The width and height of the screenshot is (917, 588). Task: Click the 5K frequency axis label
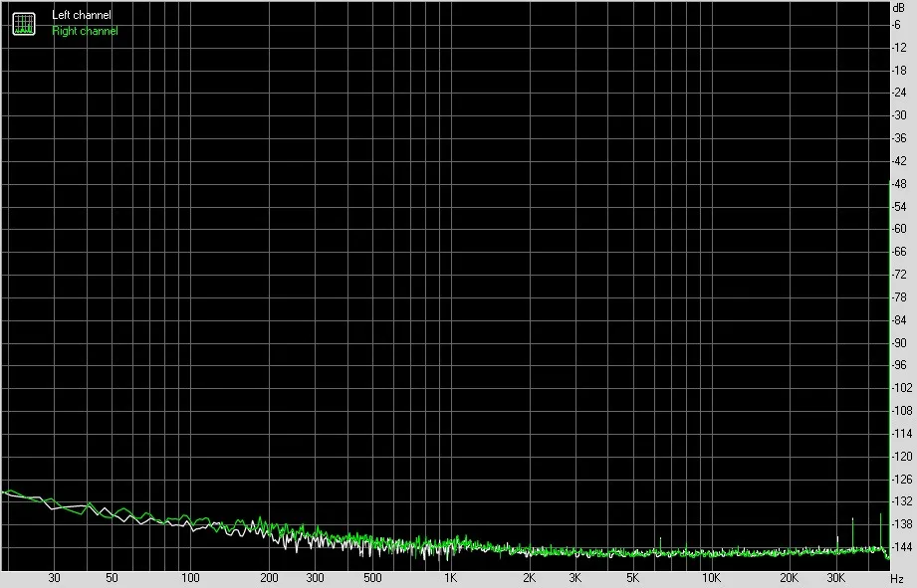[x=633, y=578]
